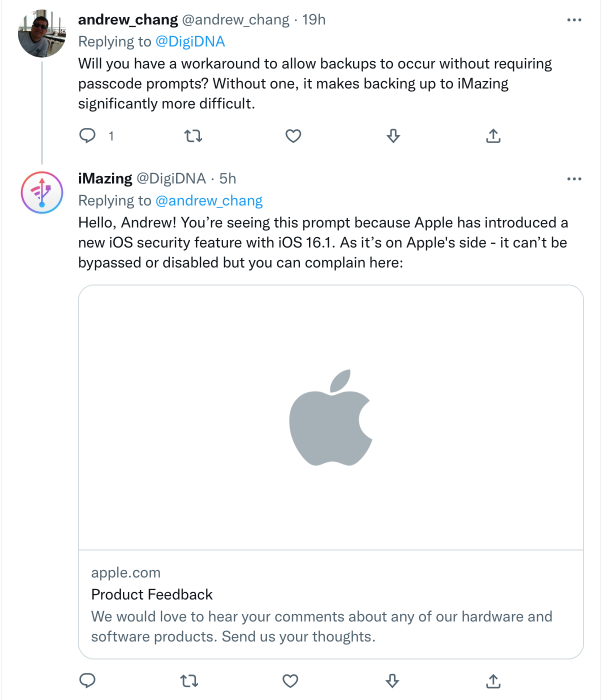Viewport: 603px width, 700px height.
Task: Click the iMazing display name
Action: [x=105, y=178]
